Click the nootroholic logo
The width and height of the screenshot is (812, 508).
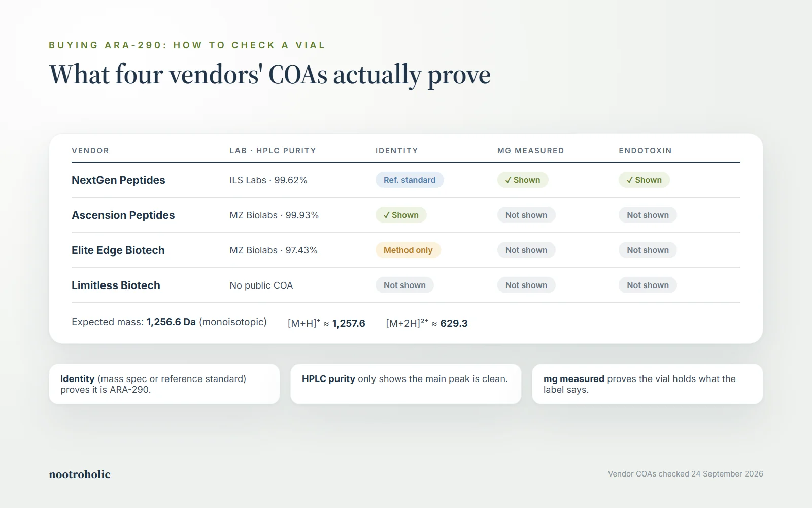(80, 474)
